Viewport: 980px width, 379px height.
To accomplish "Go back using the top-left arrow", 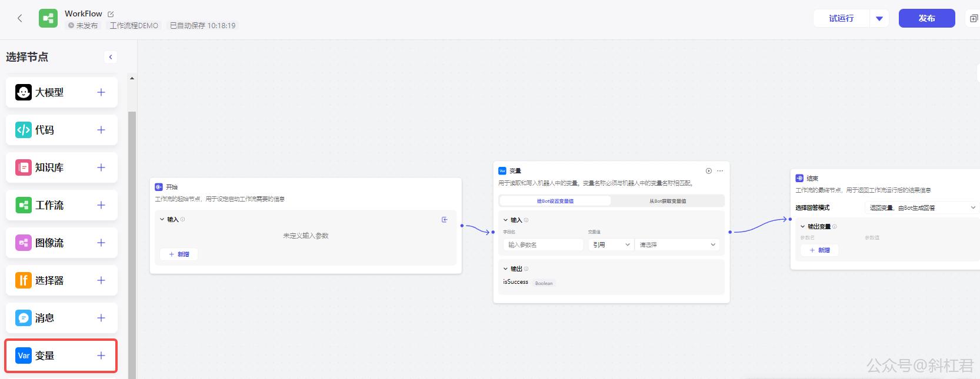I will pos(20,18).
